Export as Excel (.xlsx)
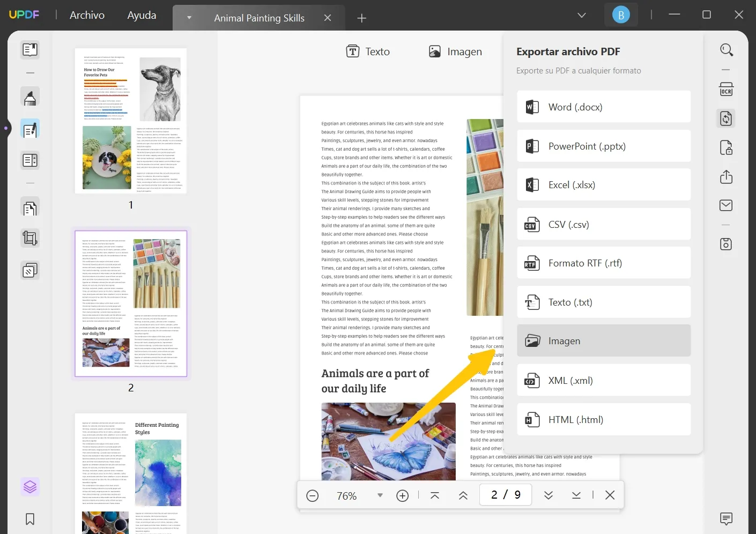Screen dimensions: 756x534 (604, 185)
